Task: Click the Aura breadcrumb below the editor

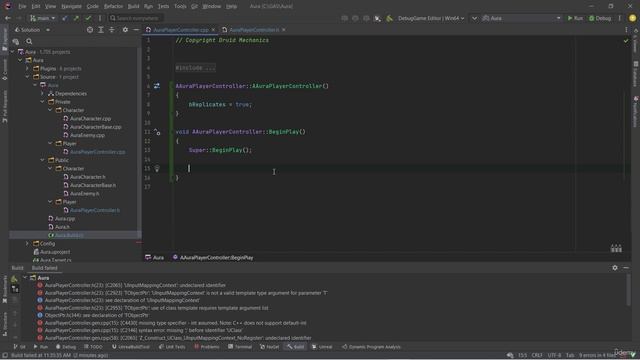Action: (154, 258)
